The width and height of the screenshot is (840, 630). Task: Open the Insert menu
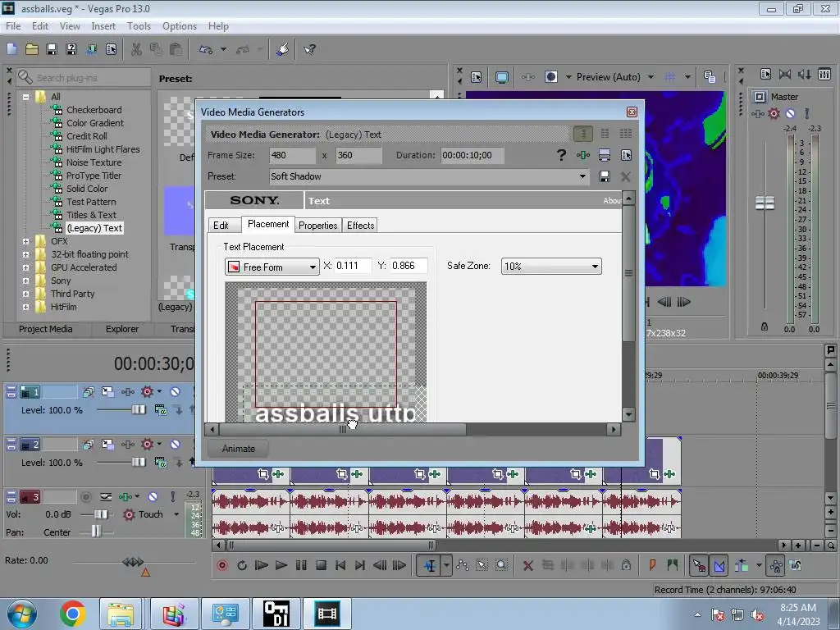(103, 26)
